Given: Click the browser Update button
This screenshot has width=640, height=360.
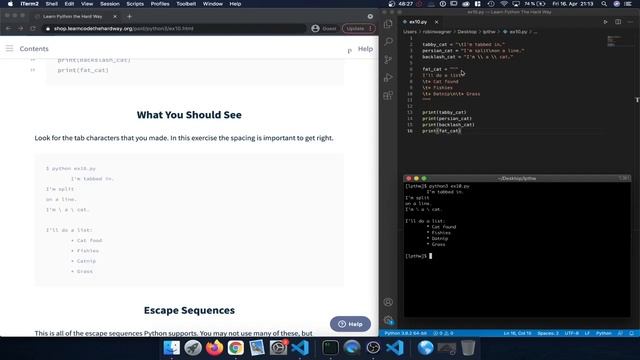Looking at the screenshot, I should tap(358, 29).
